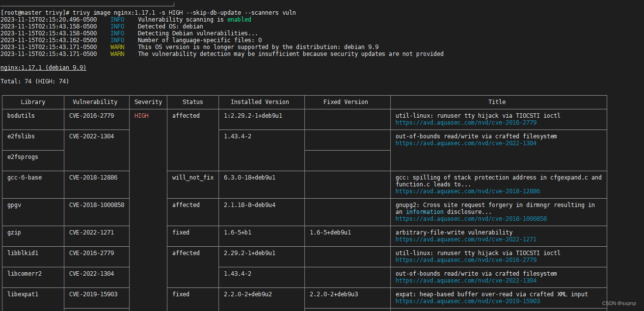This screenshot has width=644, height=311.
Task: Click the Fixed Version column header
Action: tap(346, 102)
